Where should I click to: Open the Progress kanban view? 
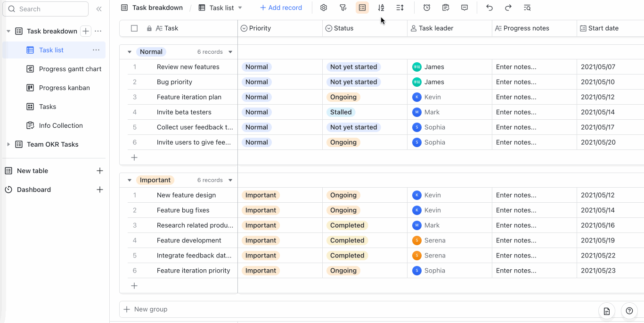[64, 88]
